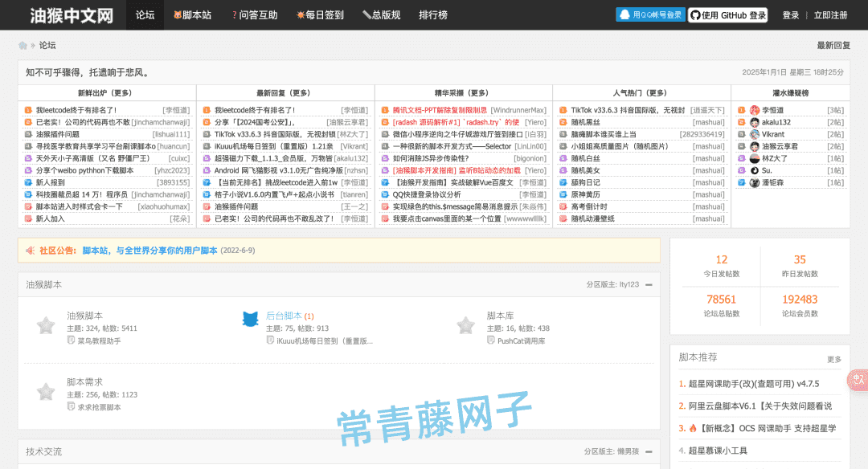The height and width of the screenshot is (469, 868).
Task: Open the announcement link 脚本站，与全世界分享你的用户脚本
Action: coord(149,251)
